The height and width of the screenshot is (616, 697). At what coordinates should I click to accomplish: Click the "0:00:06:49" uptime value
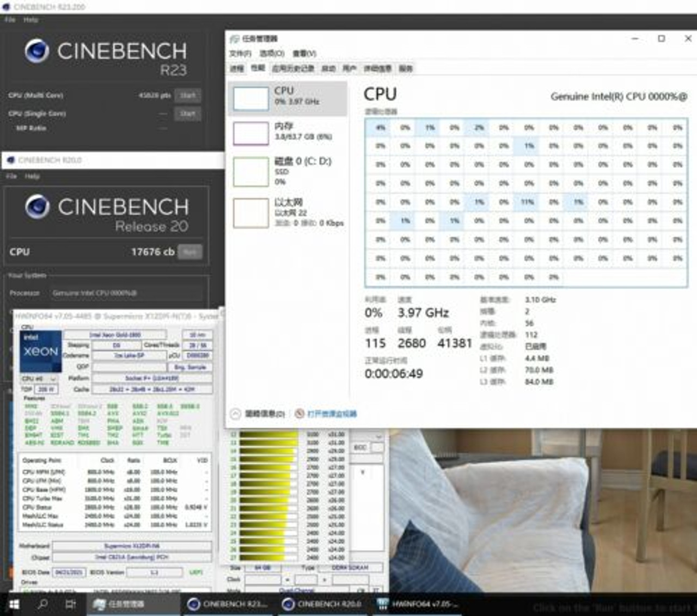click(394, 373)
